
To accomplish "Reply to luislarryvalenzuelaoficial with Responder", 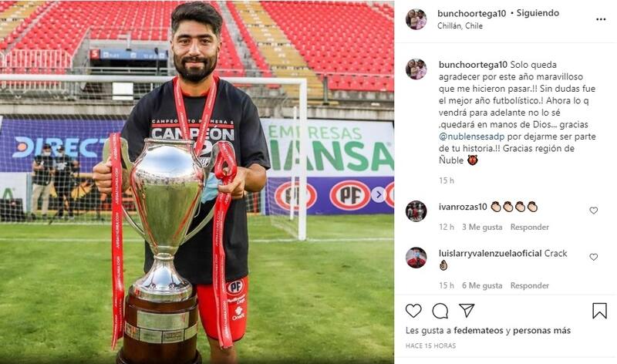I will point(529,285).
